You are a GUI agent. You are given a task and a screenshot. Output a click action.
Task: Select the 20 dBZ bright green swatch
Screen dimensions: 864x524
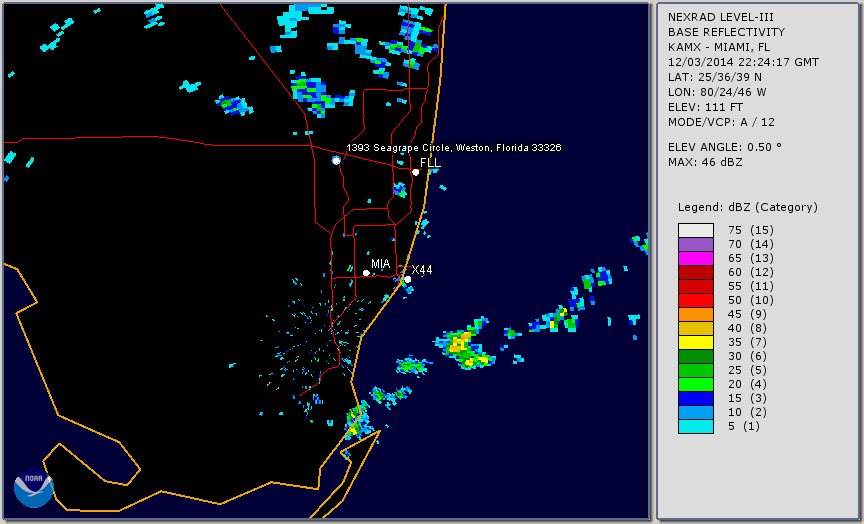coord(695,385)
